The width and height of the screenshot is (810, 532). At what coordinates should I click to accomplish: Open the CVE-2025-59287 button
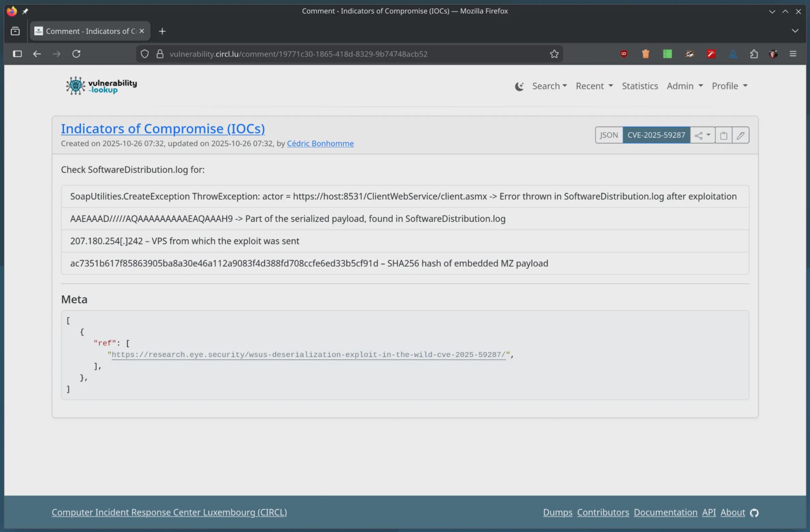coord(656,135)
